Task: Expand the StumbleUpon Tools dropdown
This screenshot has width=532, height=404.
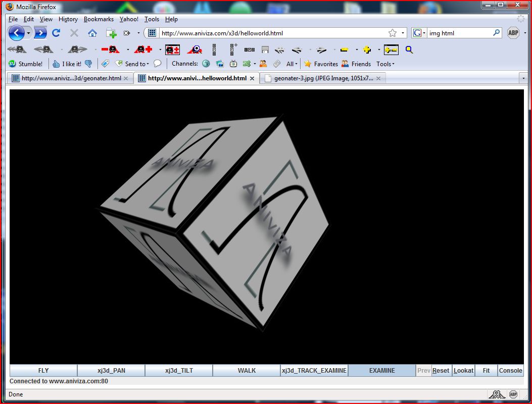Action: (x=385, y=64)
